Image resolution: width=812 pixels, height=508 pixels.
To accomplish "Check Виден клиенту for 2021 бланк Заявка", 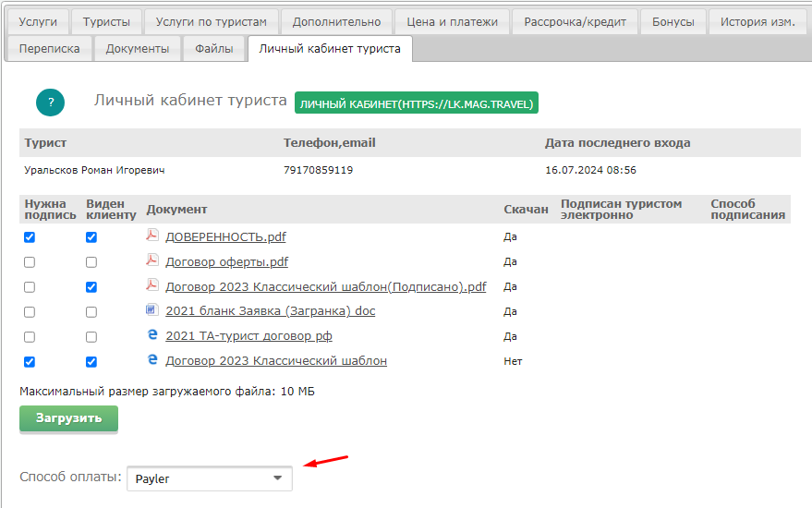I will [91, 312].
